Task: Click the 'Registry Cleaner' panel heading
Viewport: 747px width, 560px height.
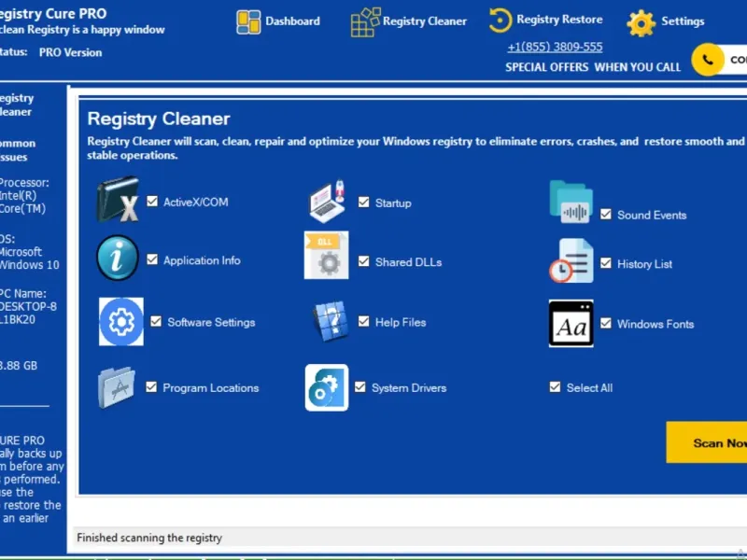Action: pyautogui.click(x=159, y=119)
